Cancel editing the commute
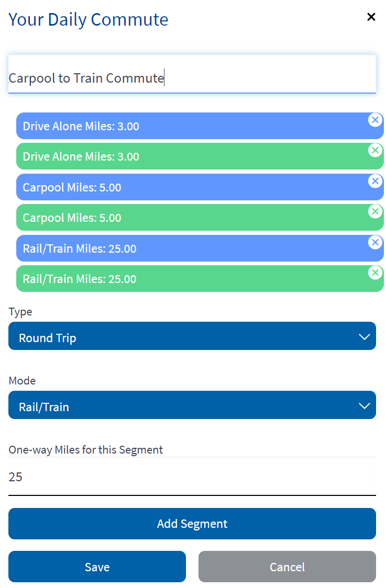386x588 pixels. 287,567
